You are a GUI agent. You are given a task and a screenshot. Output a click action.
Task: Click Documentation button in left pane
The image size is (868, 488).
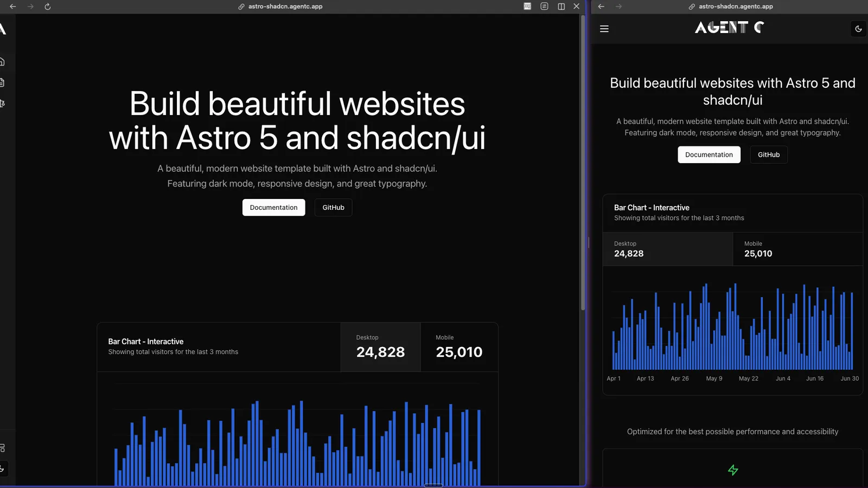pyautogui.click(x=273, y=208)
